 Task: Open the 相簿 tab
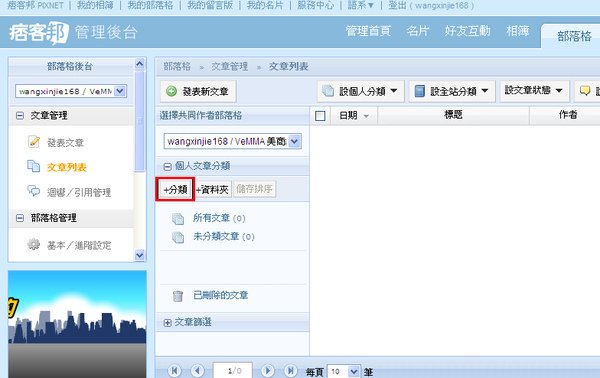point(517,31)
